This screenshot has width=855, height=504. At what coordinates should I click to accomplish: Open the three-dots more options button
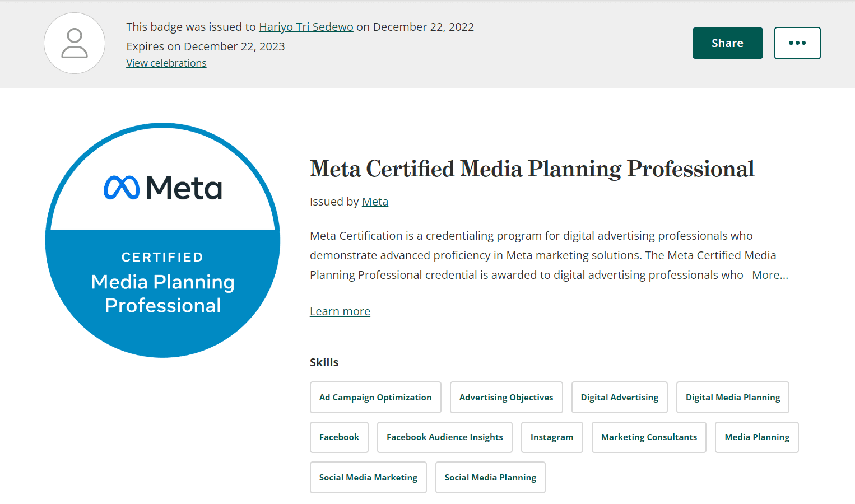pos(797,43)
